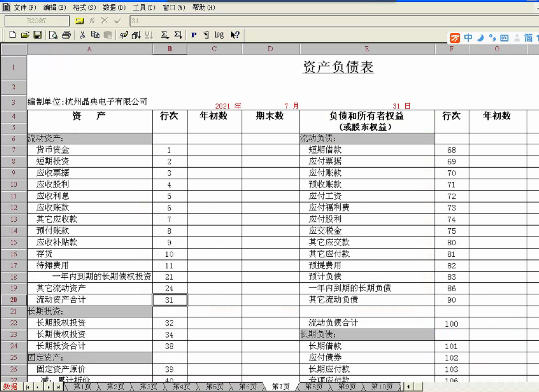Click the small page icon beside the P
539x392 pixels.
tap(206, 35)
